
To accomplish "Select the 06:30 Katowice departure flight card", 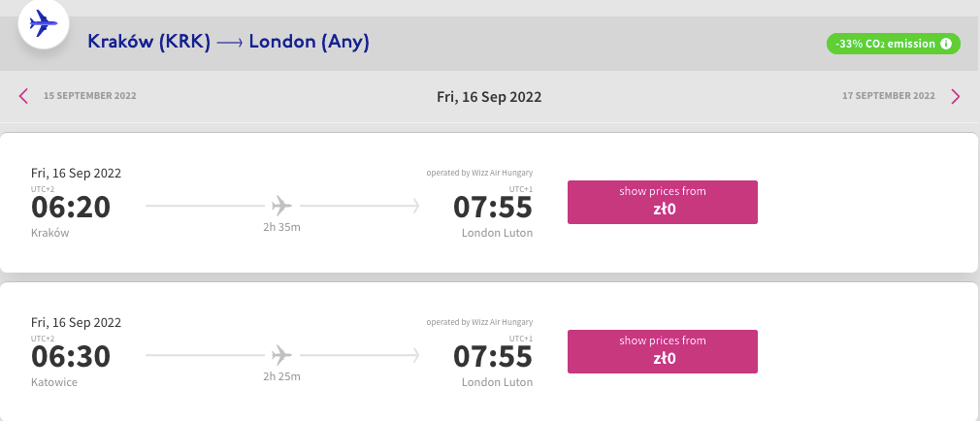I will pyautogui.click(x=489, y=352).
